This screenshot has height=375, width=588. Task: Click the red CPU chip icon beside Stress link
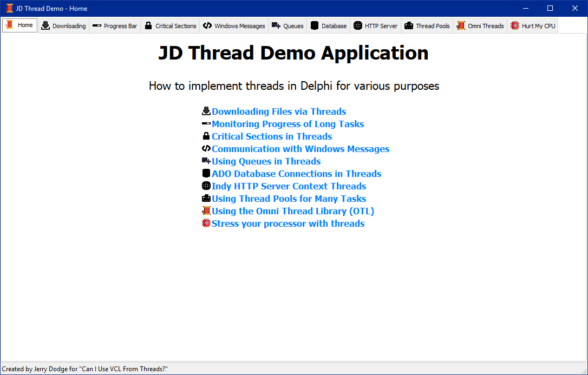coord(206,223)
